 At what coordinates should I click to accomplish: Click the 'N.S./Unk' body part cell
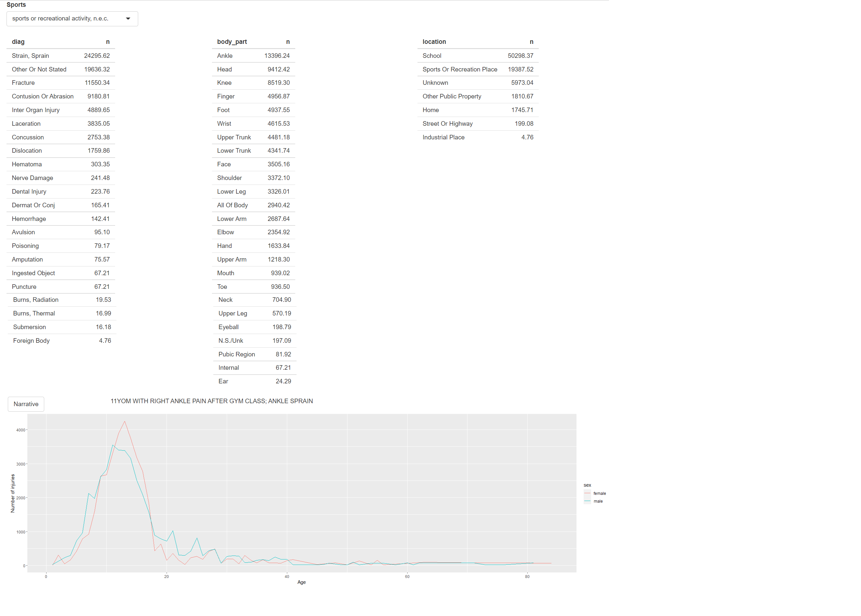pos(231,340)
